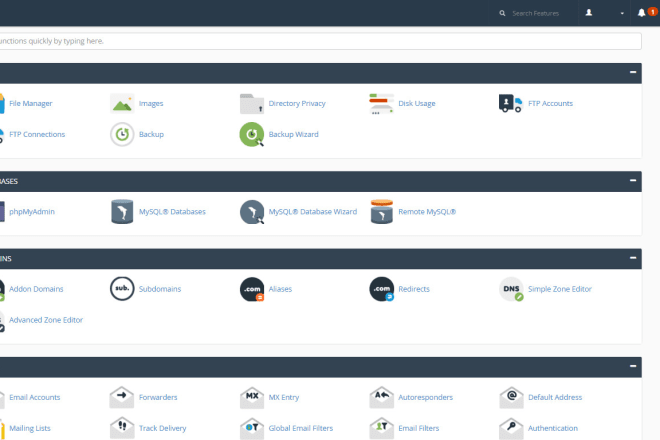Open the Backup clock icon

tap(122, 134)
